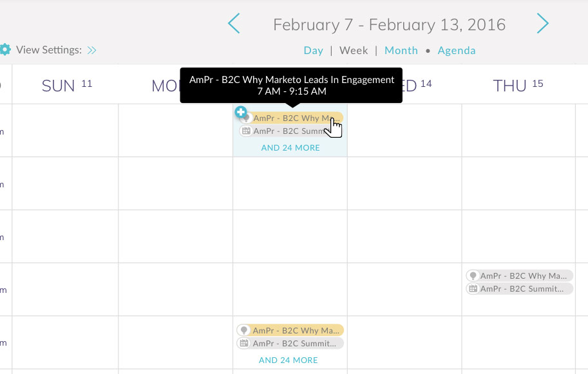
Task: Expand bottom Tuesday cell's AND 24 MORE
Action: click(289, 360)
